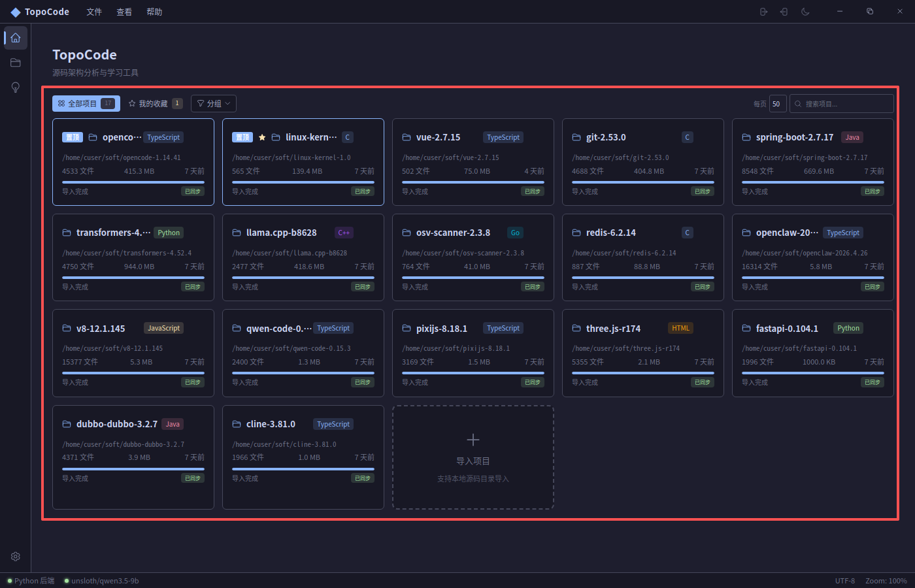Screen dimensions: 915x588
Task: Click the folder icon on the cline-3.81.0 card
Action: [x=237, y=424]
